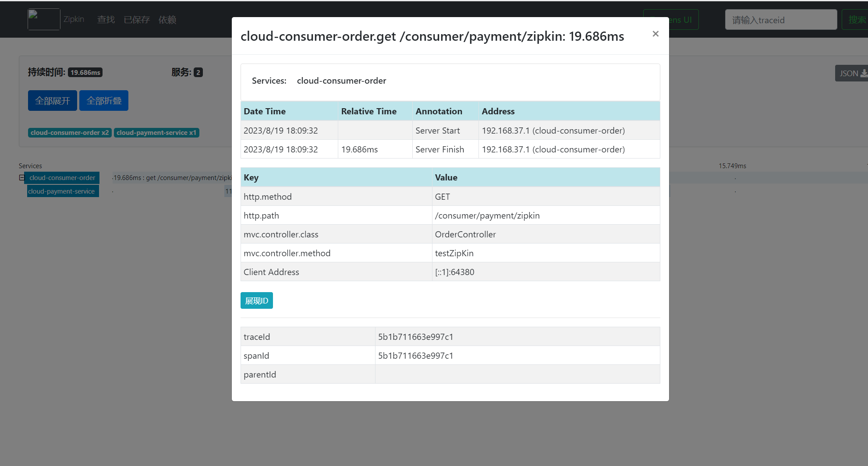Click the Zipkin logo image

click(x=44, y=19)
